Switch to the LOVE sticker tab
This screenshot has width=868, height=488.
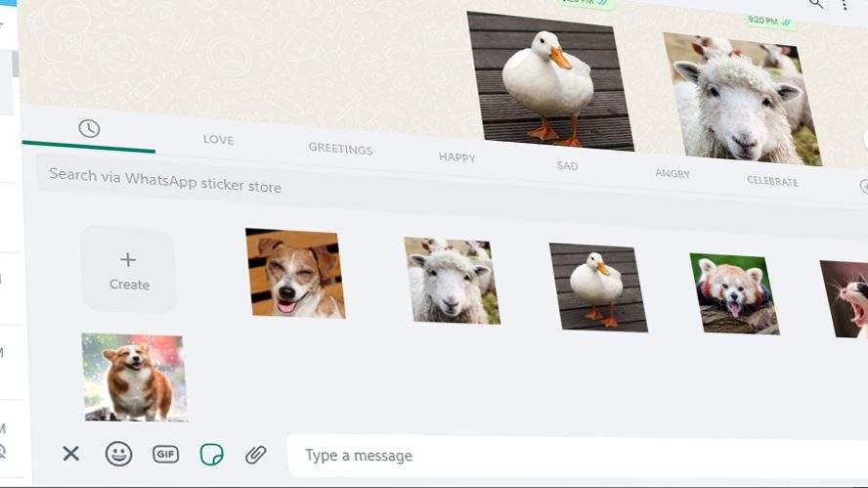click(x=218, y=140)
